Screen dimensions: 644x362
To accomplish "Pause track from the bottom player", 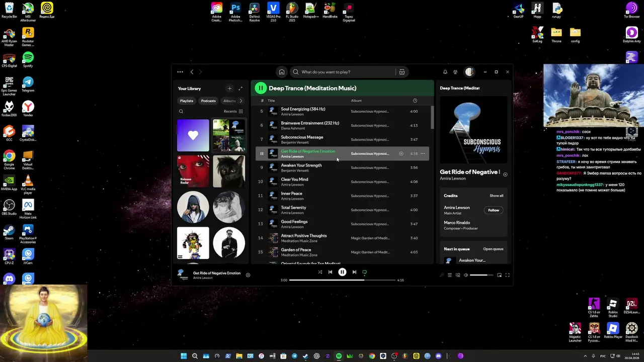I will 342,272.
